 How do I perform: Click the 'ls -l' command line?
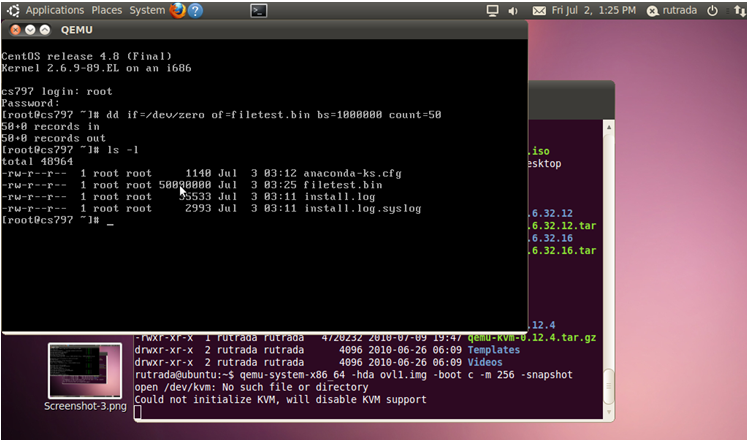tap(70, 150)
